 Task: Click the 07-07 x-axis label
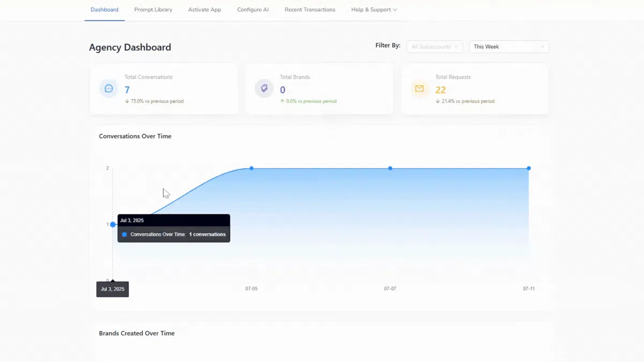pos(390,289)
